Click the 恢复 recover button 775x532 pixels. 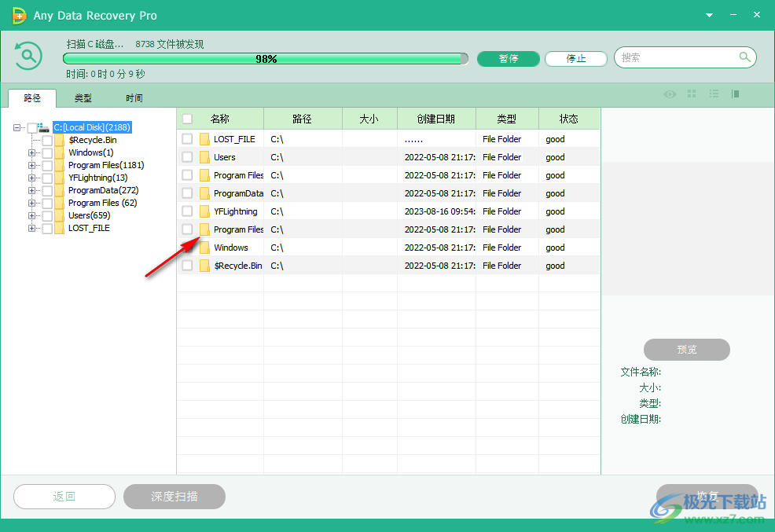(x=707, y=495)
